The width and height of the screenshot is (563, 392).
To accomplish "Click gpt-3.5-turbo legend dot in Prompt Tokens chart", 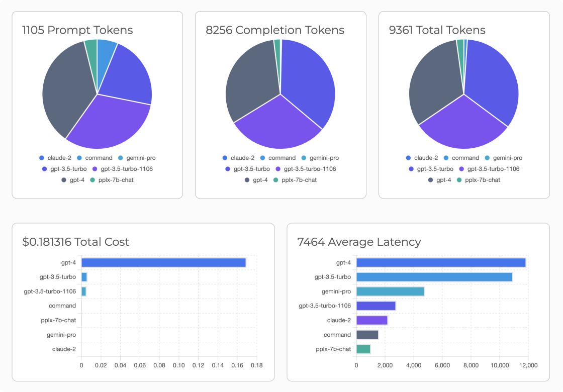I will click(x=45, y=169).
